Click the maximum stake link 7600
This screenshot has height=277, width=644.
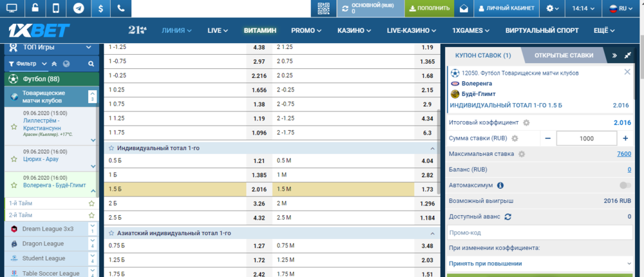pyautogui.click(x=624, y=154)
